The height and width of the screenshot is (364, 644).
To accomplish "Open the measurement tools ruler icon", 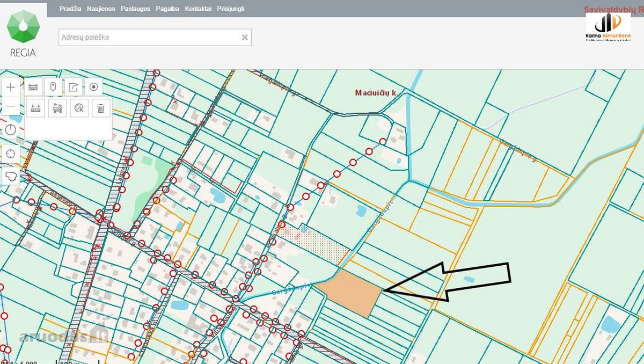I will pos(33,86).
